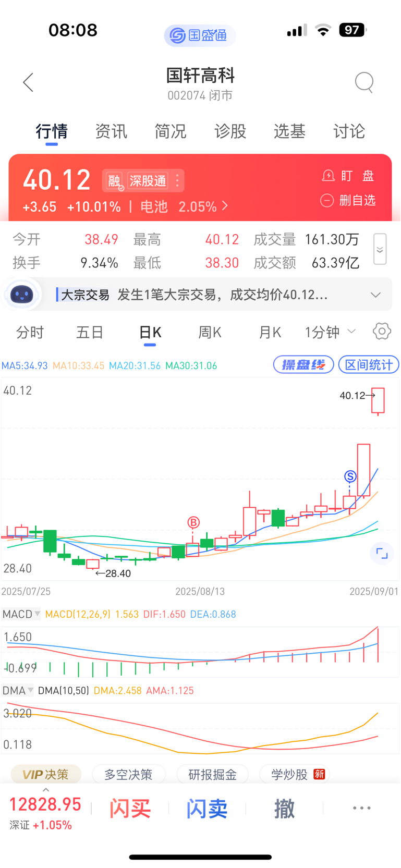Expand the index bar up-chevron

coord(46,790)
